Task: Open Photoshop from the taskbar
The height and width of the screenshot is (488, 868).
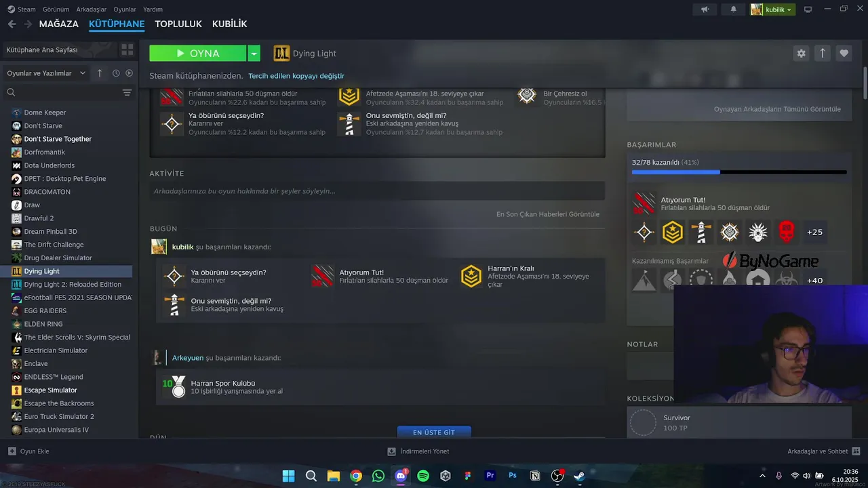Action: 513,476
